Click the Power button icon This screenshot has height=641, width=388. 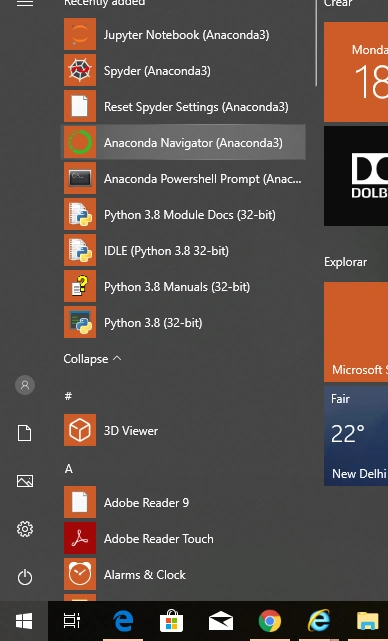pos(25,577)
